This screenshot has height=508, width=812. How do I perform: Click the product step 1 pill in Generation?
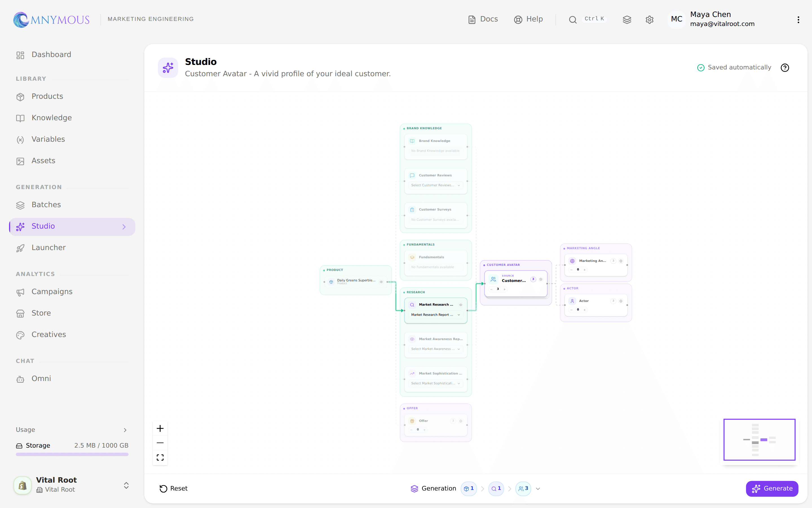point(469,489)
